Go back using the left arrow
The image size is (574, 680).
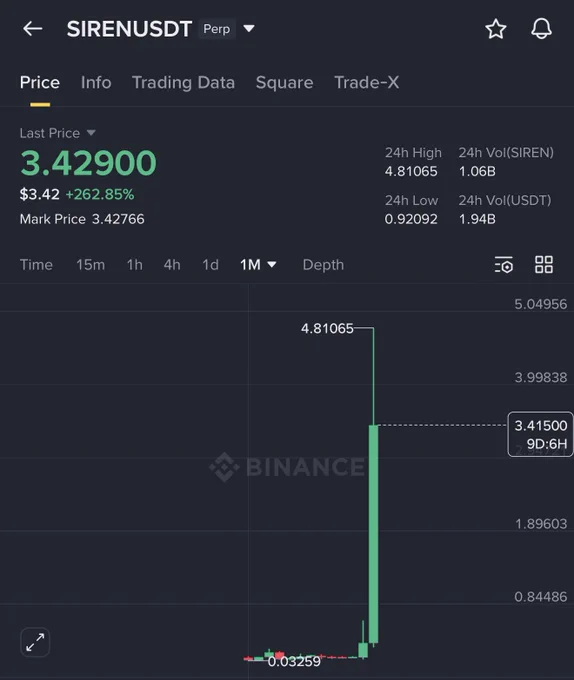click(x=33, y=29)
